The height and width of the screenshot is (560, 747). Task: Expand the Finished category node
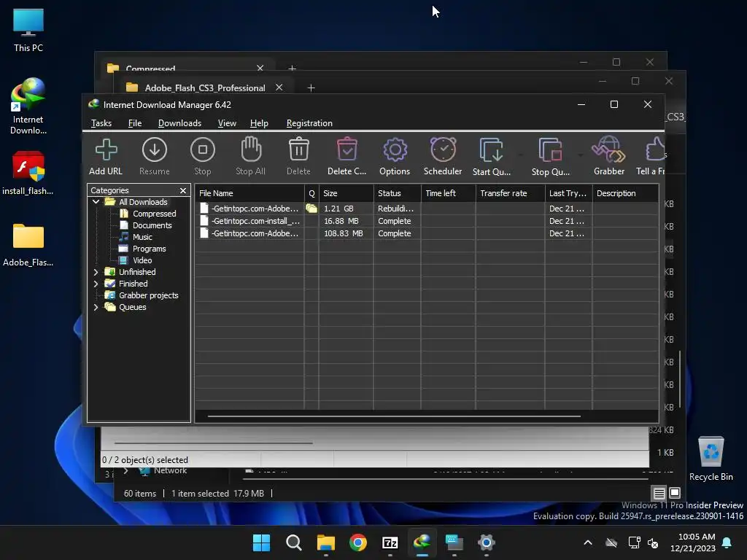click(x=96, y=284)
